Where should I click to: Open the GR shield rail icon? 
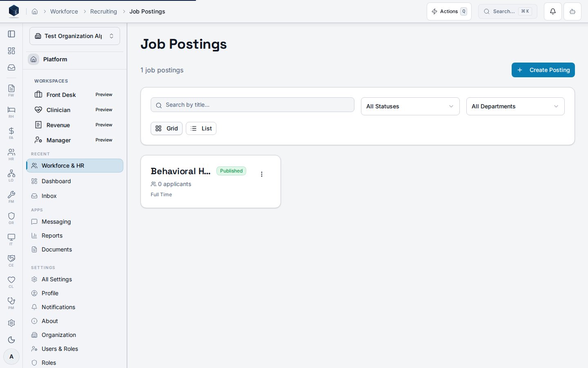11,218
